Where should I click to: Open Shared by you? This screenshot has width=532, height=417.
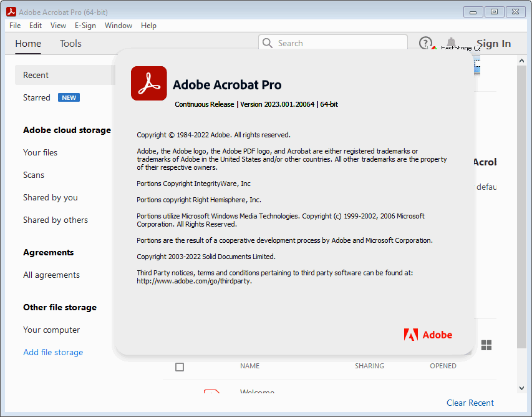coord(51,197)
